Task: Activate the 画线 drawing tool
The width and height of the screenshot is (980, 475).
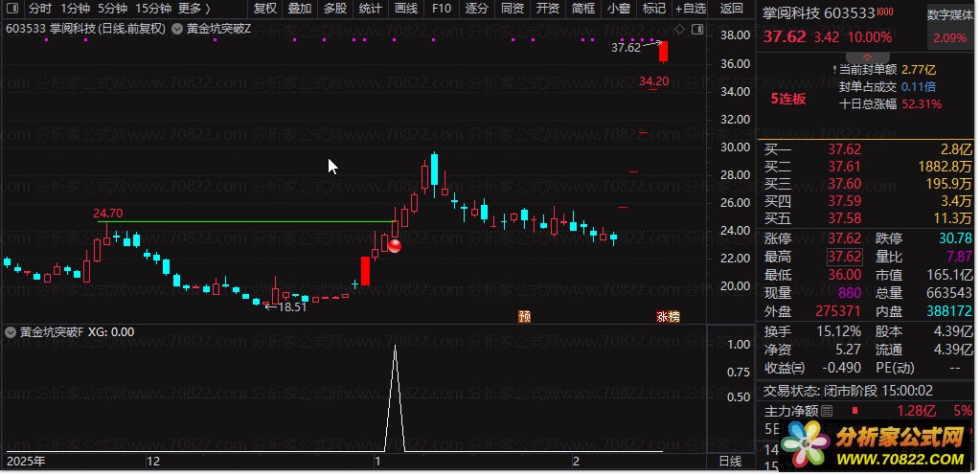Action: point(406,8)
